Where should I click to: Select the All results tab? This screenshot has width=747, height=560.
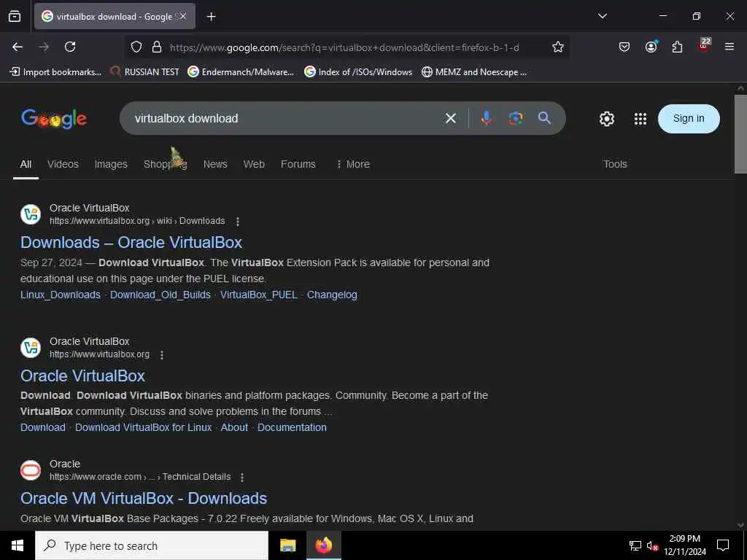tap(26, 164)
